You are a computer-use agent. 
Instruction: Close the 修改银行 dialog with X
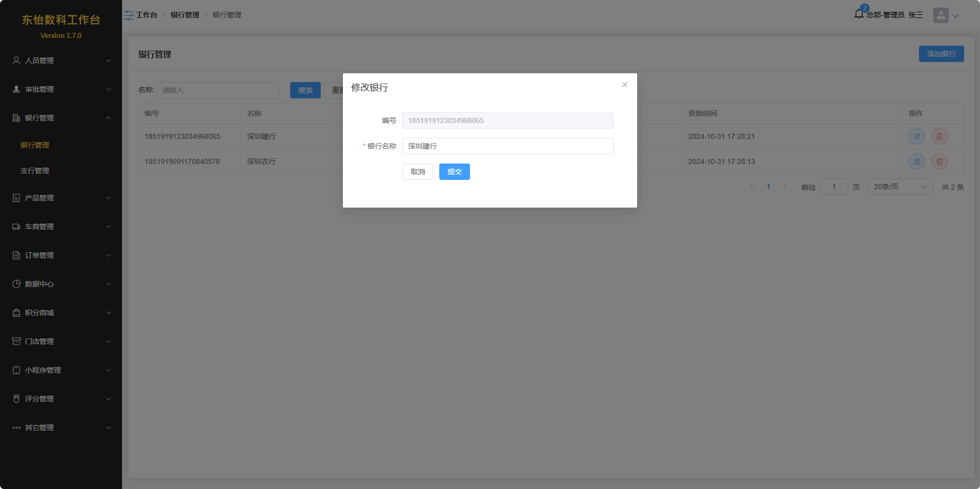click(624, 85)
